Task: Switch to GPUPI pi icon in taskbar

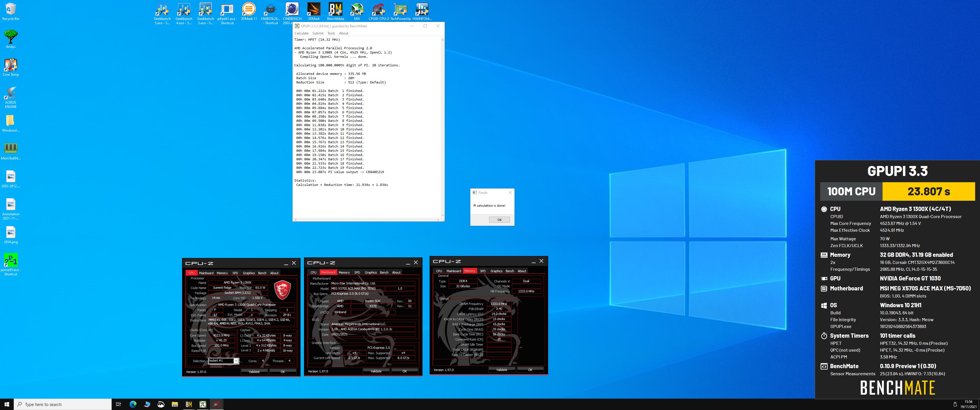Action: click(x=203, y=404)
